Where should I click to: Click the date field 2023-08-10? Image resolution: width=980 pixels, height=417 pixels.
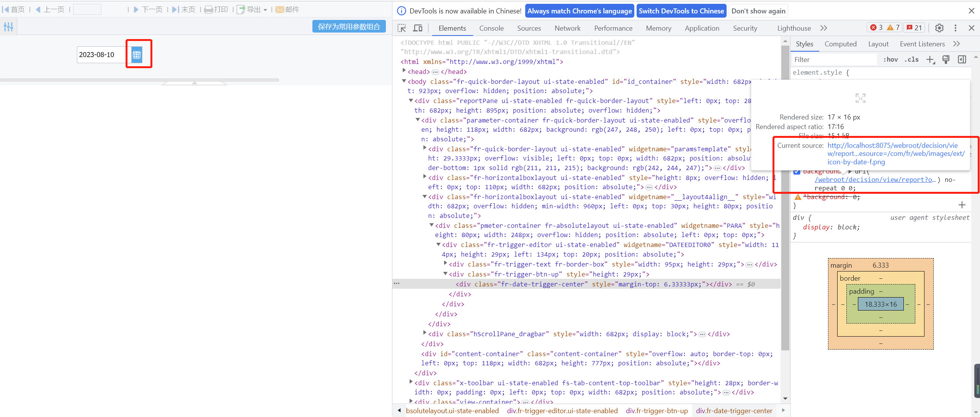pyautogui.click(x=101, y=55)
